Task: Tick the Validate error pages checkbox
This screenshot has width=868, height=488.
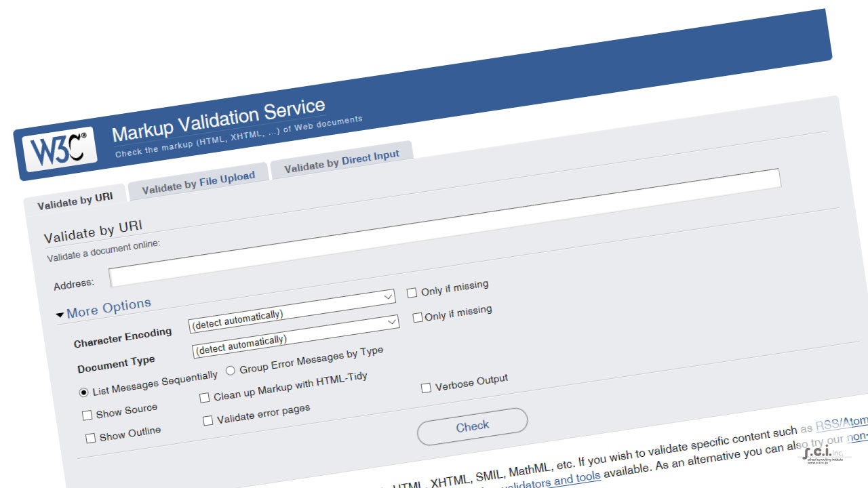Action: point(208,421)
